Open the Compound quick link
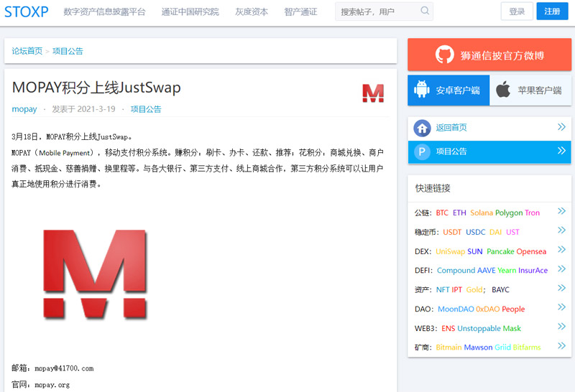Image resolution: width=575 pixels, height=392 pixels. click(456, 271)
